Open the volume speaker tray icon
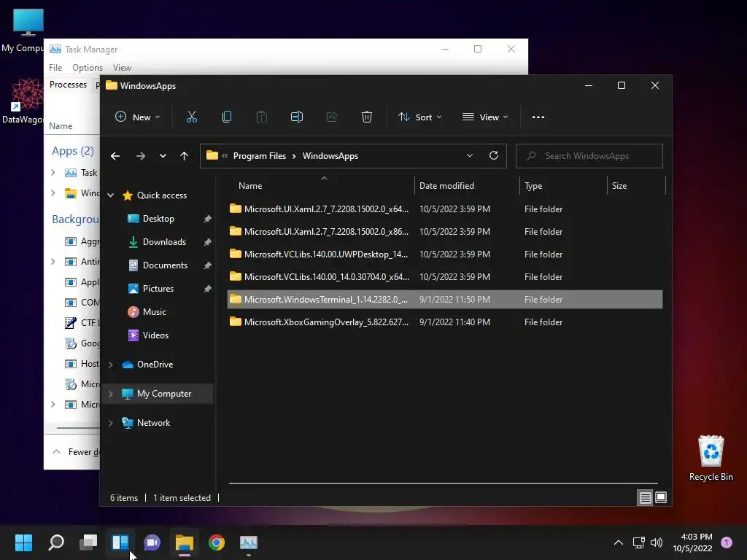This screenshot has width=747, height=560. point(657,542)
